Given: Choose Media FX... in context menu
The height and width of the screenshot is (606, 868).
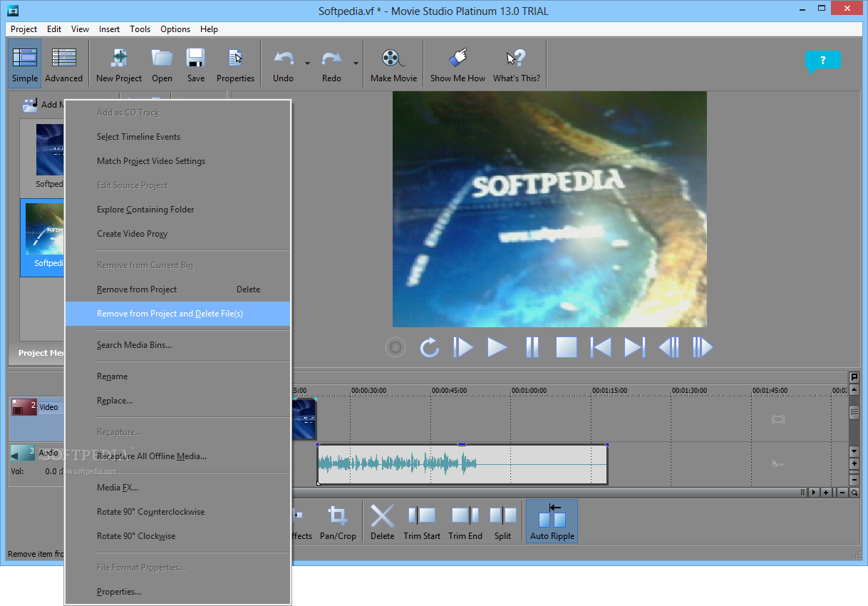Looking at the screenshot, I should pos(177,488).
